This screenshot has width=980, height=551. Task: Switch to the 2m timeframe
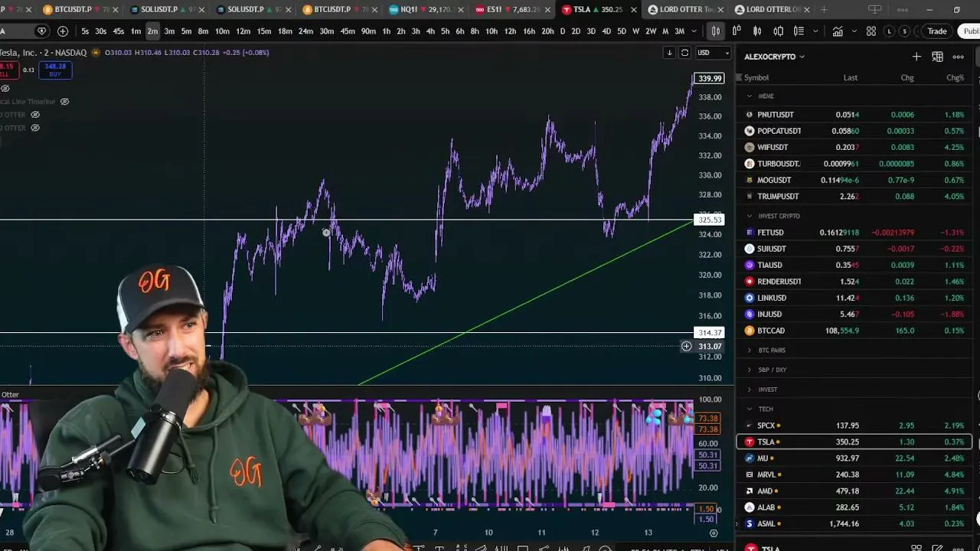coord(152,31)
